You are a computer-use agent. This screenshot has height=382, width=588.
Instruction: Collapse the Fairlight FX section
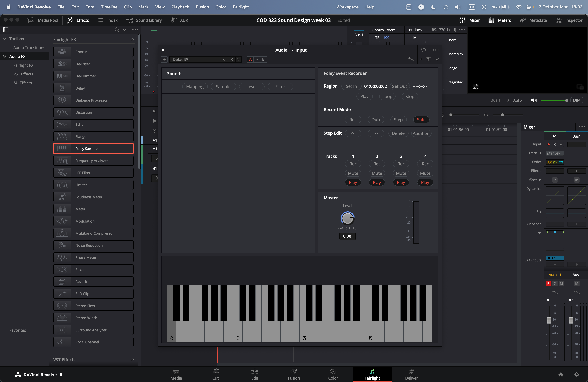click(133, 39)
